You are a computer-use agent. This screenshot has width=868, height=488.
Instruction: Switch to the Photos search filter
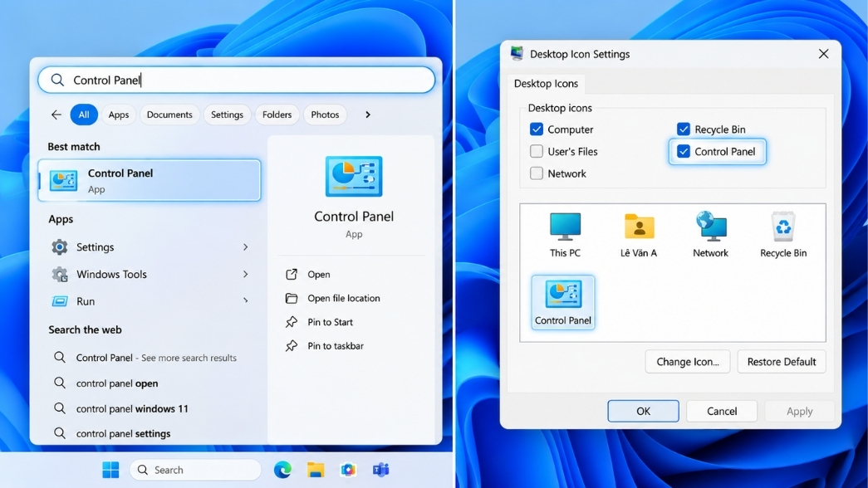[325, 115]
